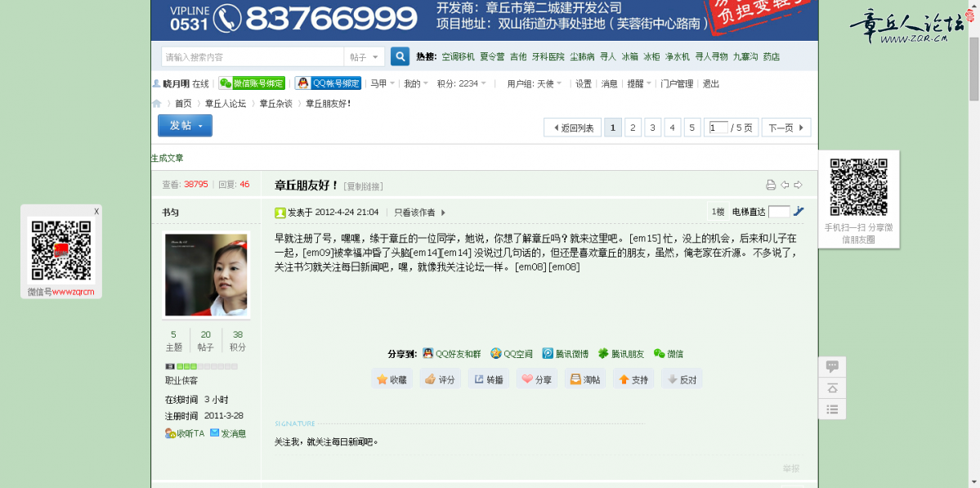Open 消息 in user menu
The width and height of the screenshot is (980, 488).
pyautogui.click(x=610, y=83)
